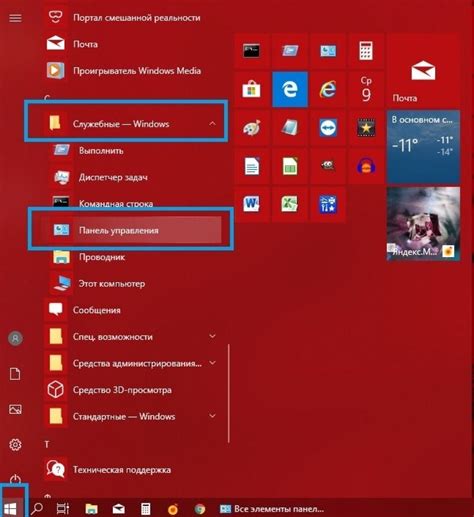The width and height of the screenshot is (474, 517).
Task: Open the Word tile
Action: click(252, 204)
